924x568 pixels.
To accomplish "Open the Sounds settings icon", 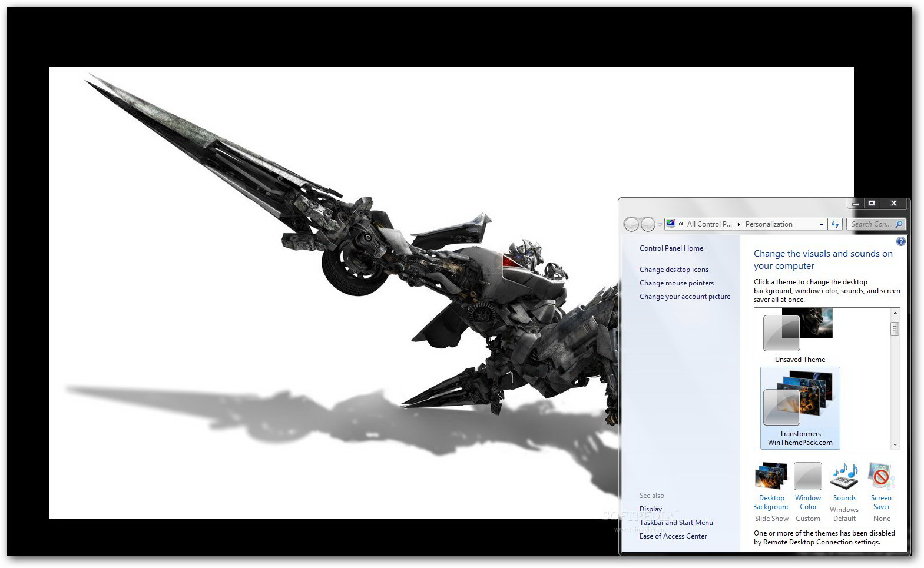I will [x=844, y=476].
